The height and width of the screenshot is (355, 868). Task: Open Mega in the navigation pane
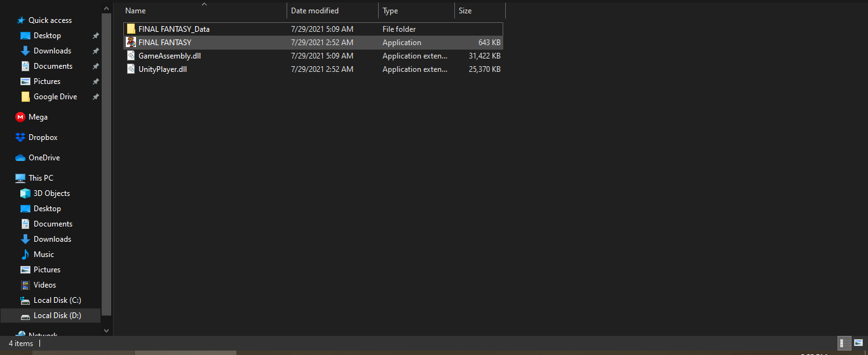(x=37, y=117)
